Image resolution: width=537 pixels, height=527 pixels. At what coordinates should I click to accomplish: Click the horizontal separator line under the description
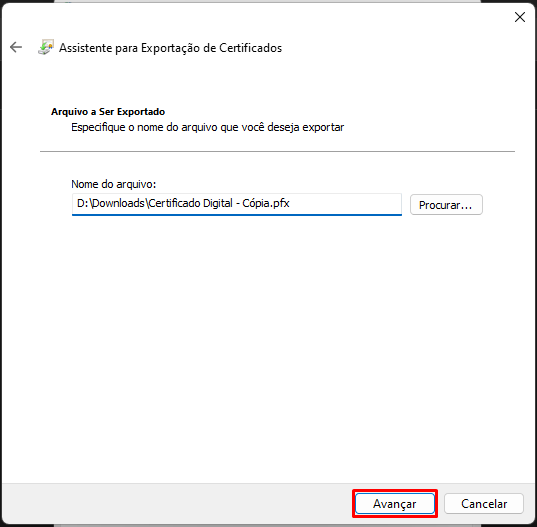(x=277, y=151)
